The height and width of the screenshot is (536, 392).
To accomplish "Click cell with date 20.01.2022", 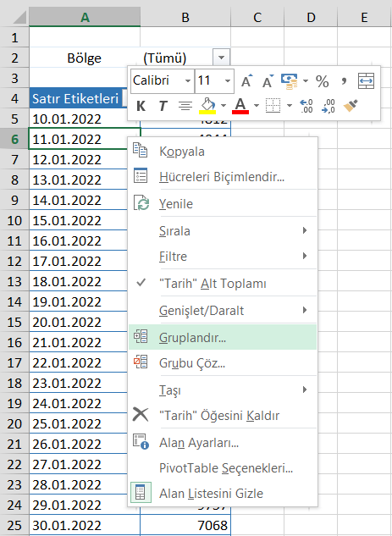I will (78, 322).
